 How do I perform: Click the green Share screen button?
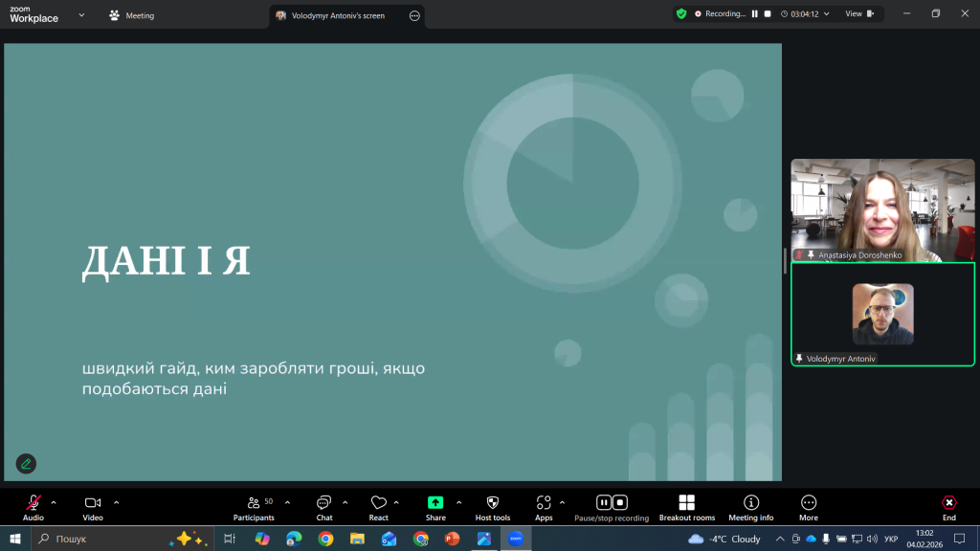(435, 503)
